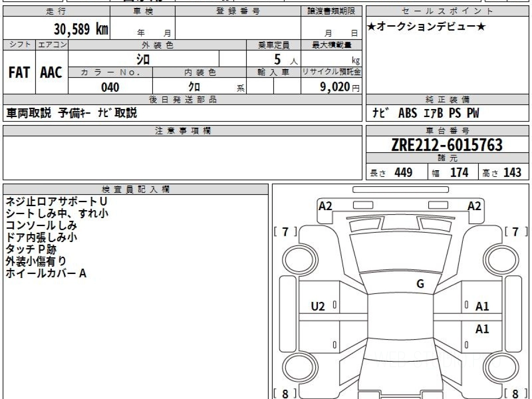Select the リサイクル預託金 header

coord(331,72)
